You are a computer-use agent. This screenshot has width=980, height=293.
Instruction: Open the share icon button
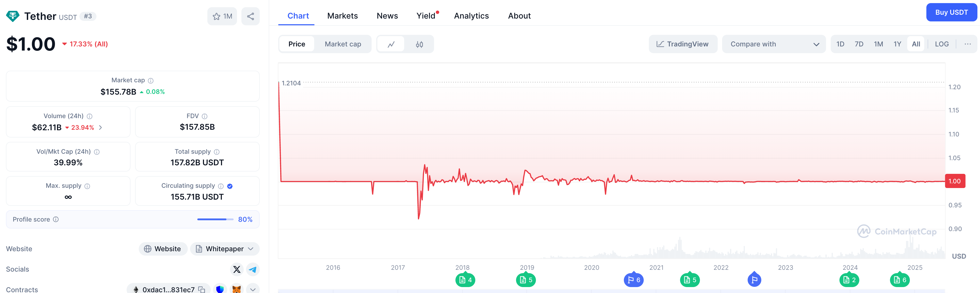pos(250,16)
